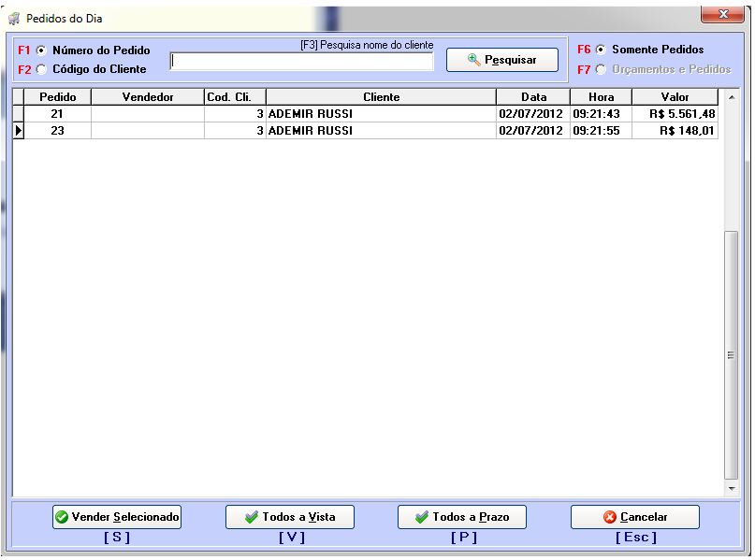
Task: Click the red F7 shortcut label
Action: click(584, 70)
